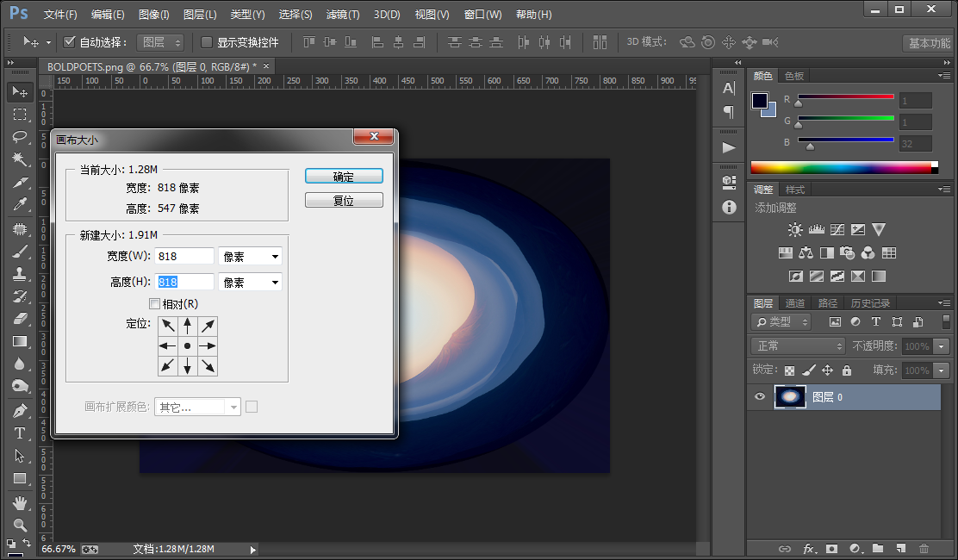Click the foreground color swatch
958x560 pixels.
(x=760, y=101)
